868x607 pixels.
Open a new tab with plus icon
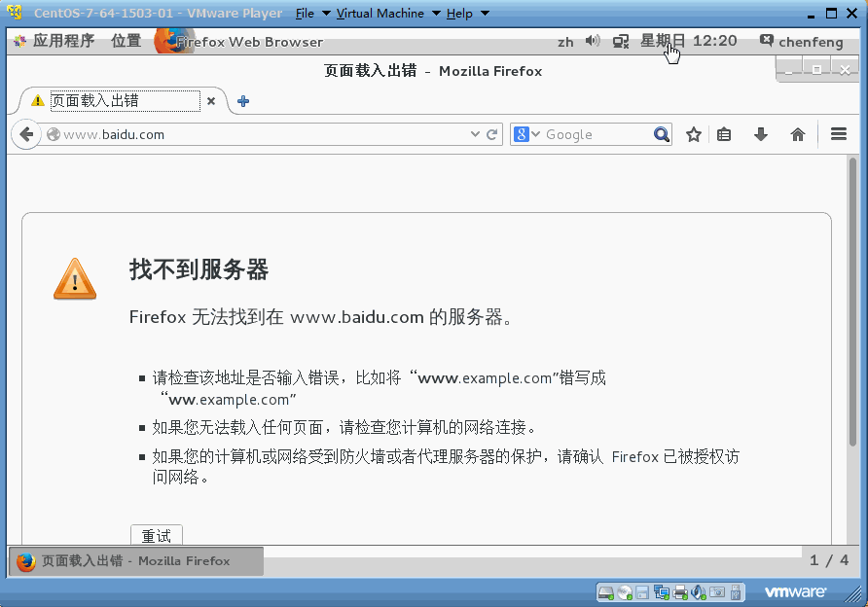pos(243,101)
